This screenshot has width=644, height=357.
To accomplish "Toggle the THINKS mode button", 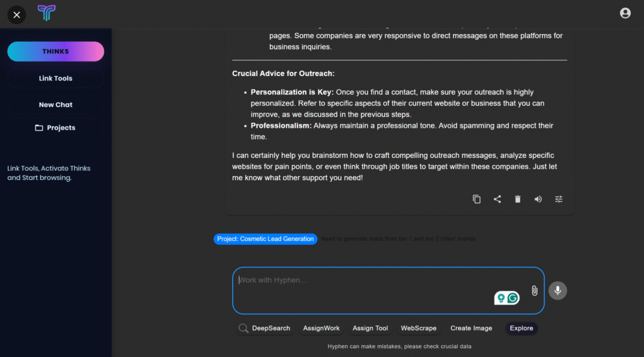I will [x=55, y=52].
